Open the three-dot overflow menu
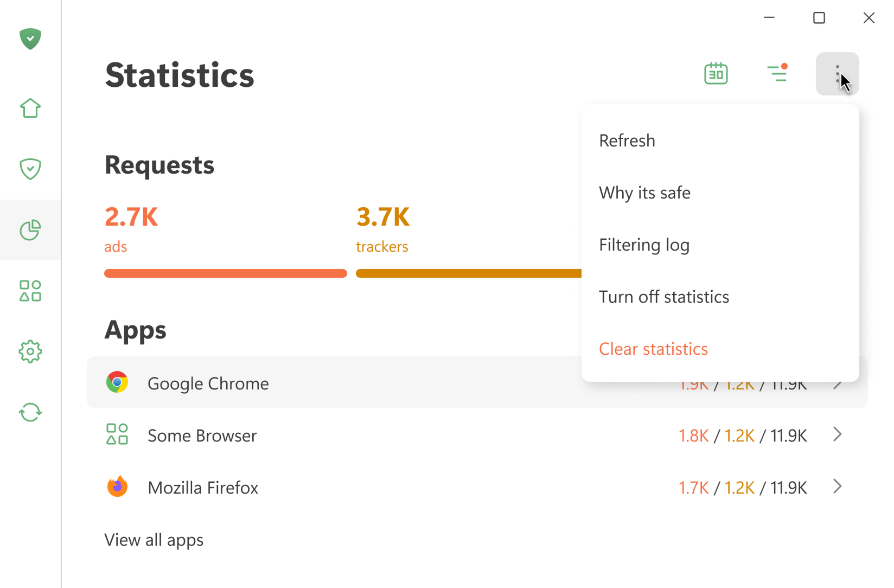 837,73
